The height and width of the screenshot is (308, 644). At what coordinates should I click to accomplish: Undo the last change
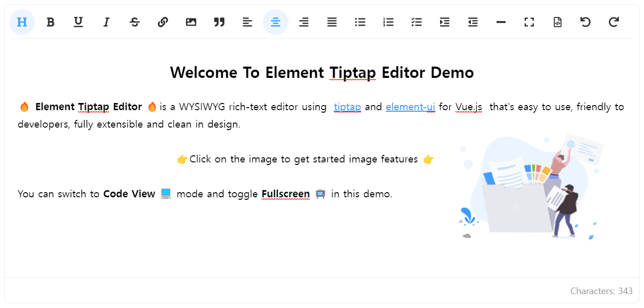click(x=586, y=22)
